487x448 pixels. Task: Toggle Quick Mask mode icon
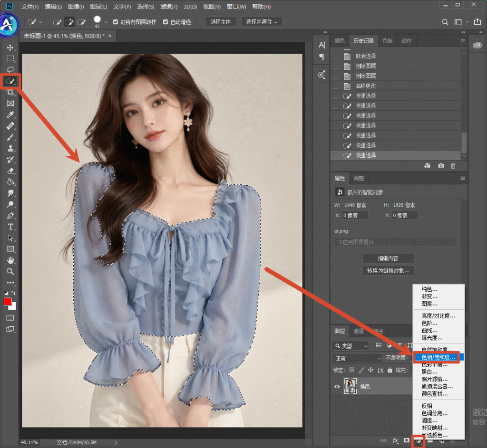tap(10, 318)
